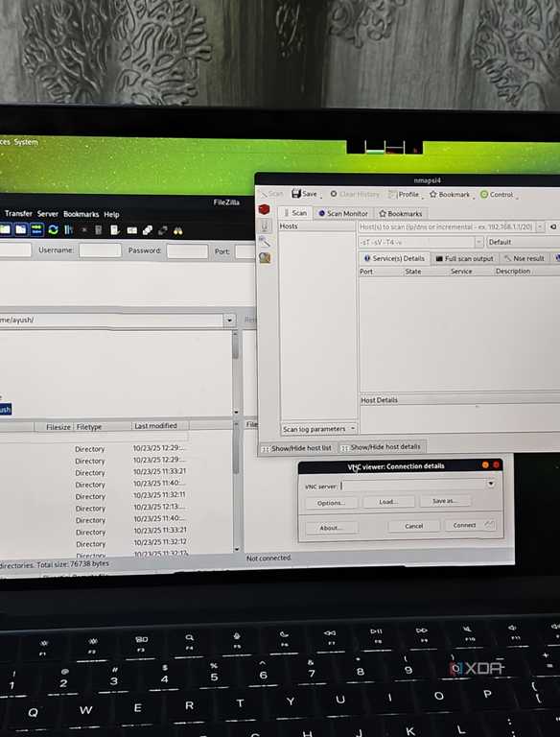Click About... button in VNC viewer
Viewport: 560px width, 737px height.
(332, 528)
